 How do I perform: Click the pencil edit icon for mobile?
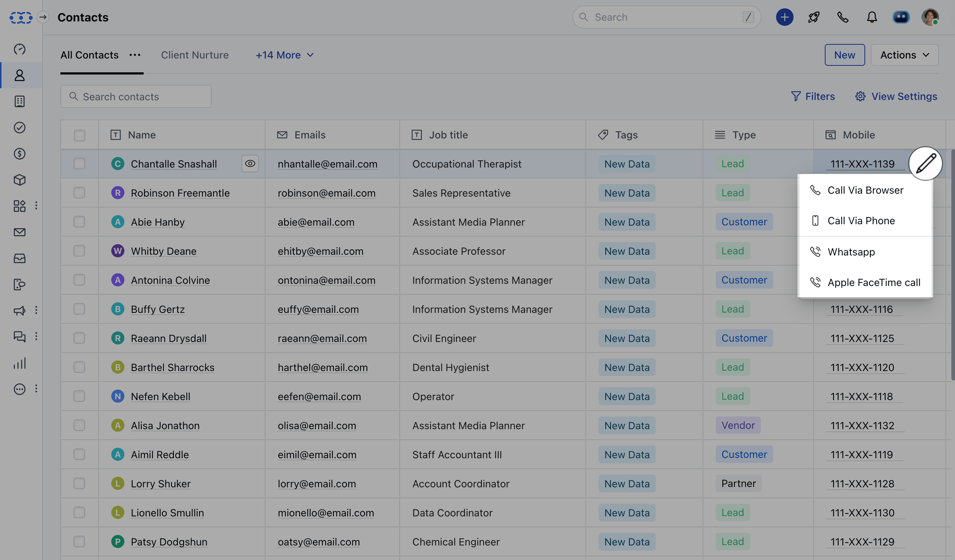coord(925,164)
